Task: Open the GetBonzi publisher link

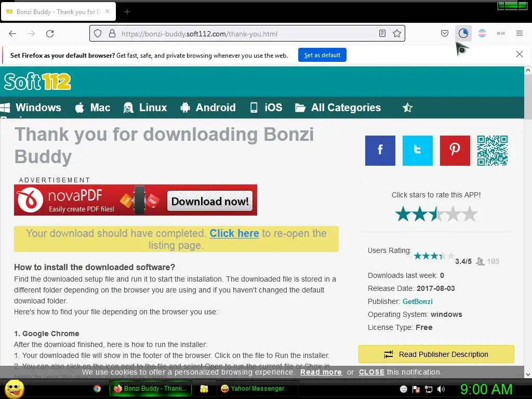Action: (417, 301)
